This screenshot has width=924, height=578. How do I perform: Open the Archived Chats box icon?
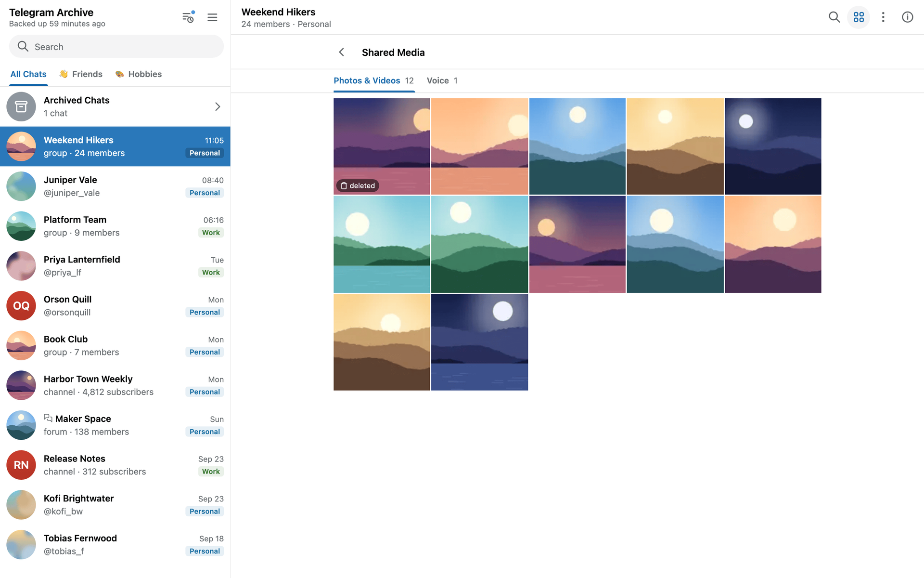click(21, 106)
